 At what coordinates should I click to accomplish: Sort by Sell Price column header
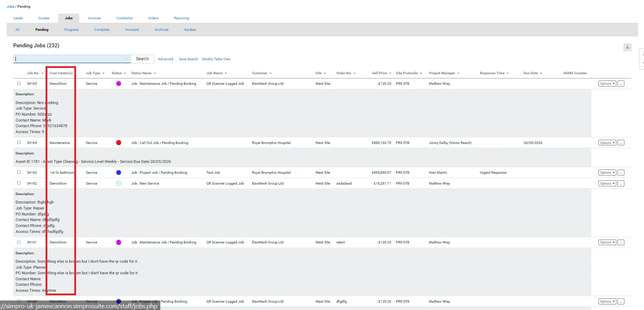coord(381,73)
